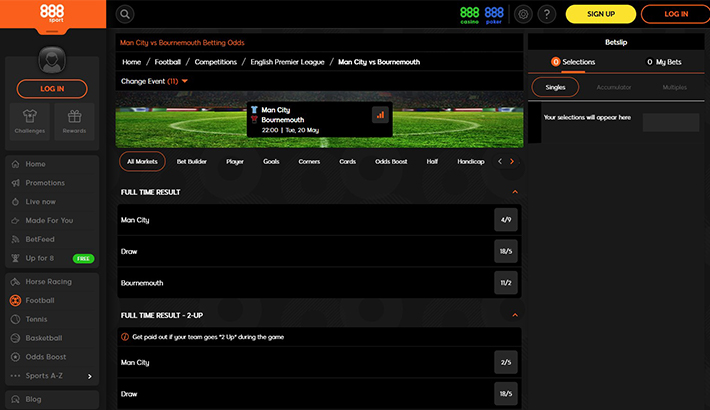710x410 pixels.
Task: Switch to betslip Selections tab
Action: tap(573, 62)
